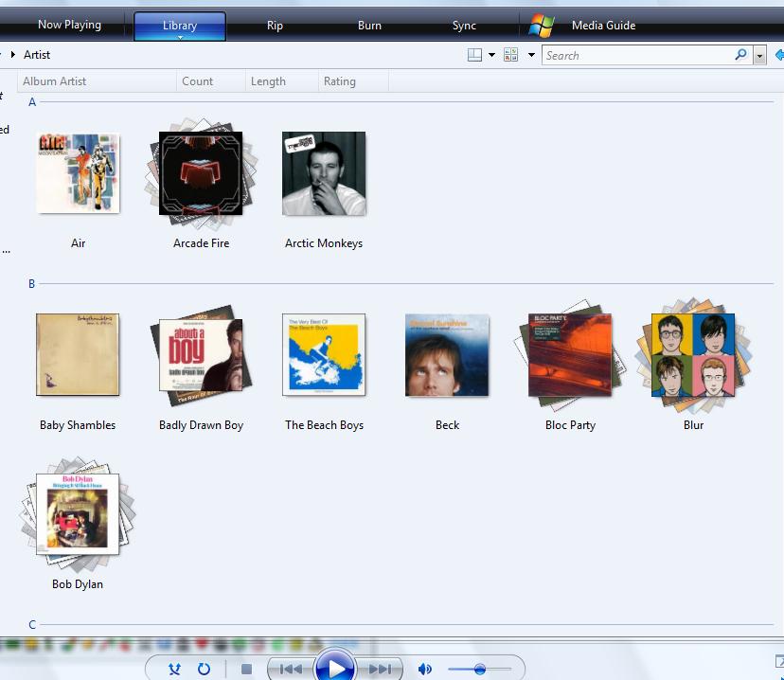This screenshot has height=680, width=784.
Task: Open the search options dropdown arrow
Action: pyautogui.click(x=760, y=56)
